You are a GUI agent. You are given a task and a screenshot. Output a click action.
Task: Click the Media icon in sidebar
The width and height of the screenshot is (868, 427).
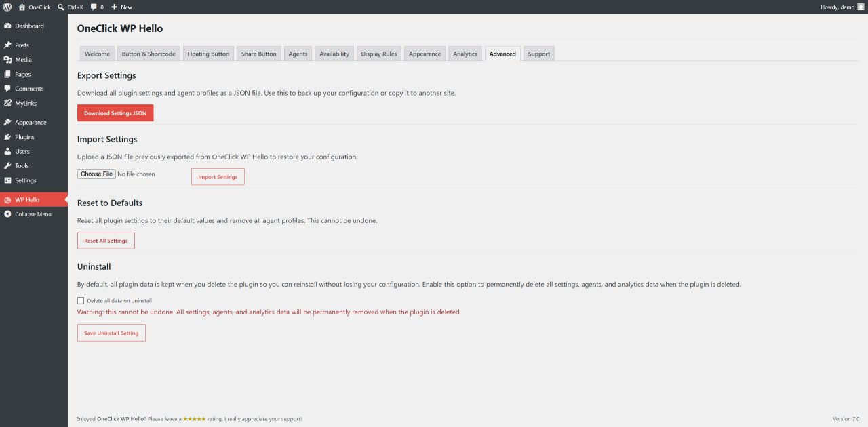[7, 60]
